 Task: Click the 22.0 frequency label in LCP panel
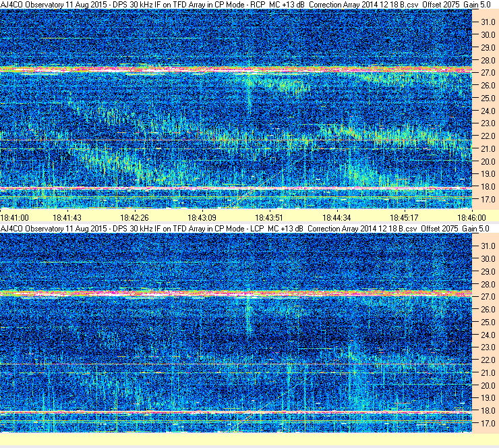tap(488, 360)
